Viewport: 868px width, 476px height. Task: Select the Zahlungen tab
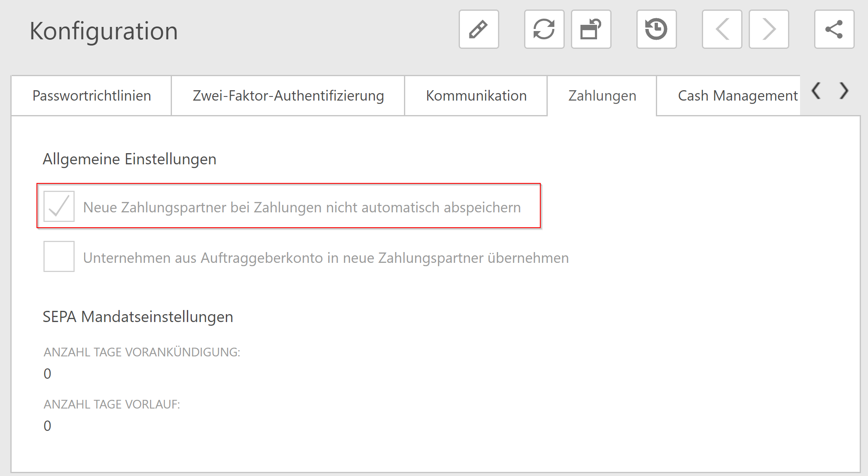point(602,96)
